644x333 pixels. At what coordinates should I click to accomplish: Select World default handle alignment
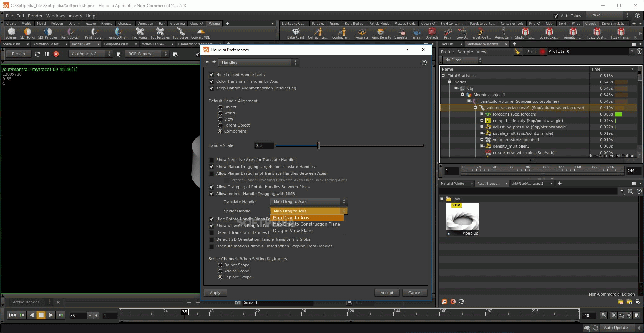click(220, 113)
